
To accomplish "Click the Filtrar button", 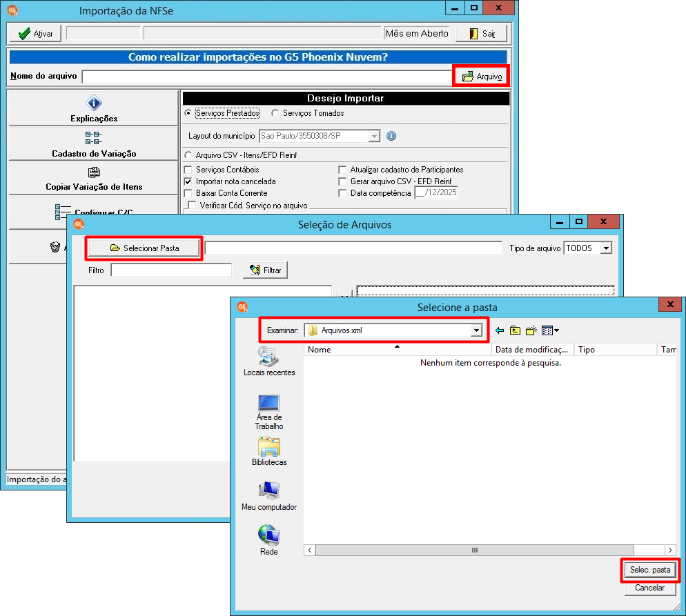I will point(266,270).
